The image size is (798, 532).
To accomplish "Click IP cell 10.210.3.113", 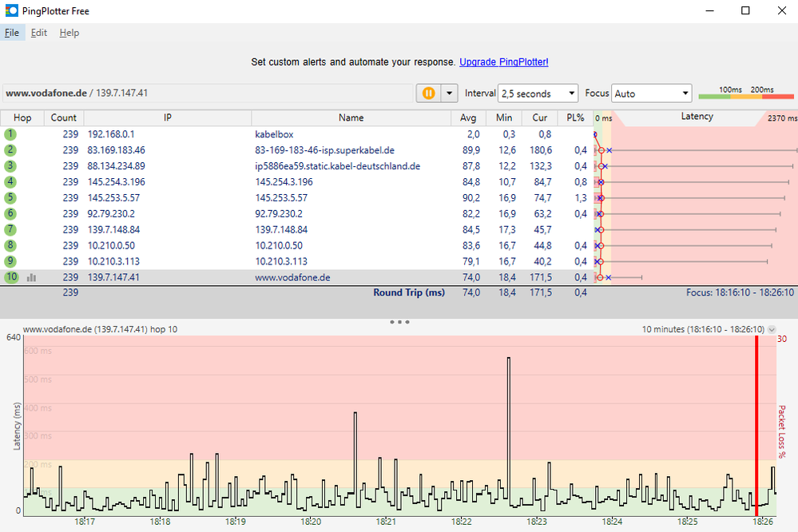I will click(113, 261).
